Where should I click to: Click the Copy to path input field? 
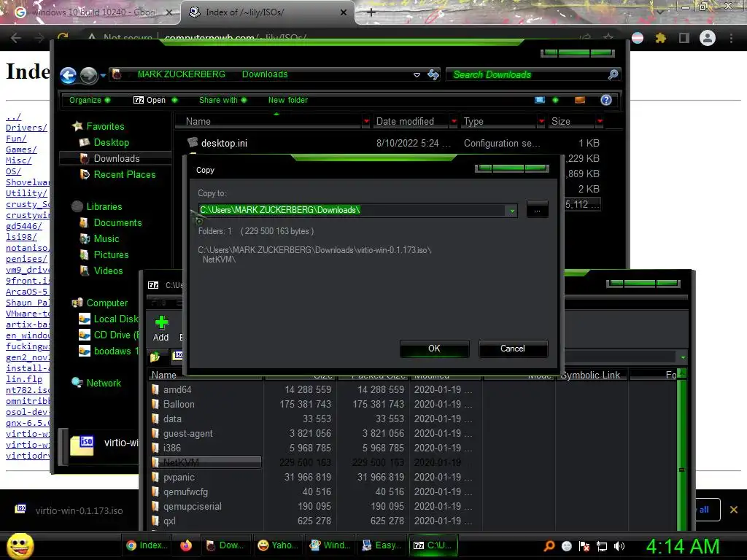(x=352, y=210)
